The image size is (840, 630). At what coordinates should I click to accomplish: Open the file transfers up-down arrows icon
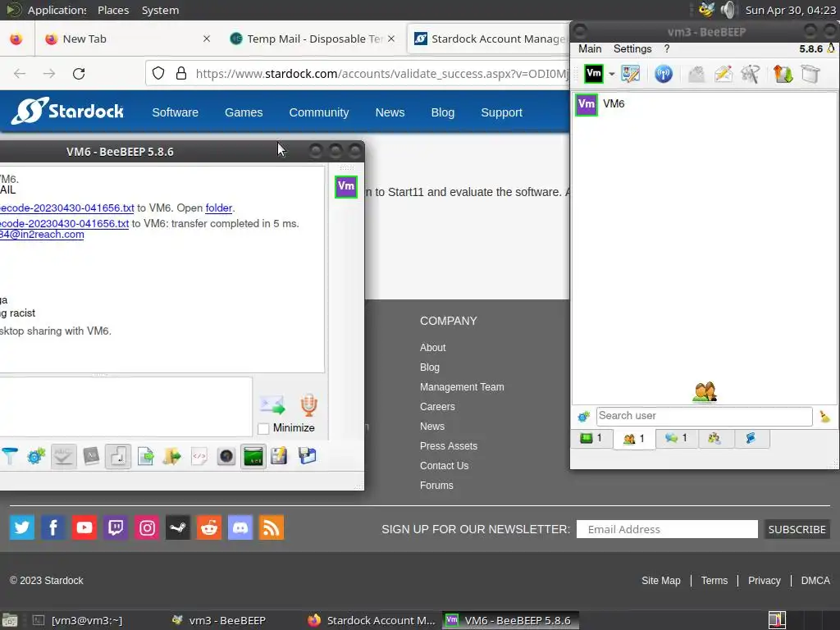pos(783,74)
